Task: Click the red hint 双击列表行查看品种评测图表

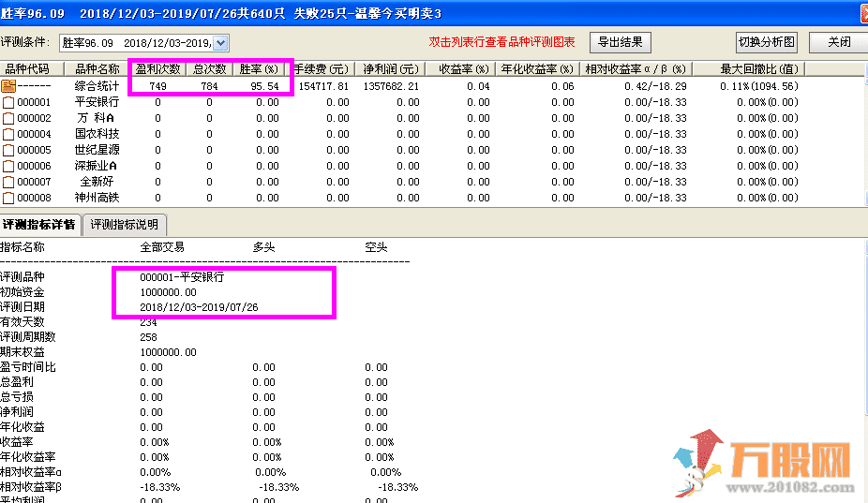Action: click(501, 42)
